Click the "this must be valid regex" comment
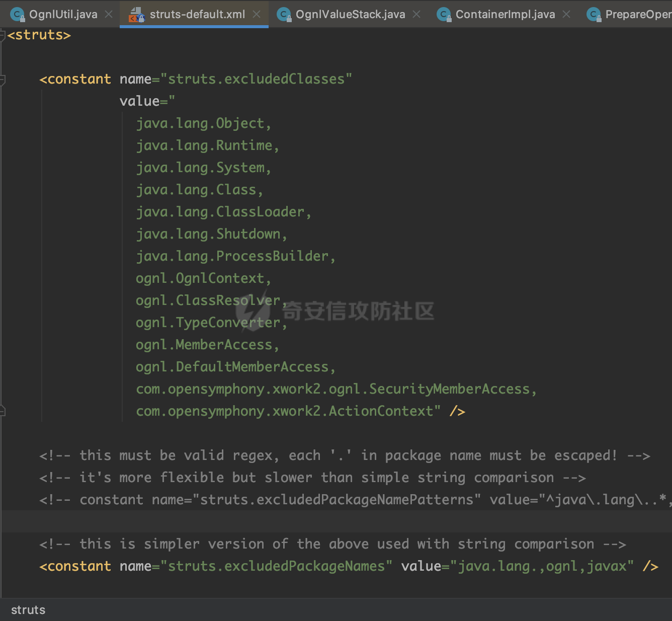 point(345,455)
